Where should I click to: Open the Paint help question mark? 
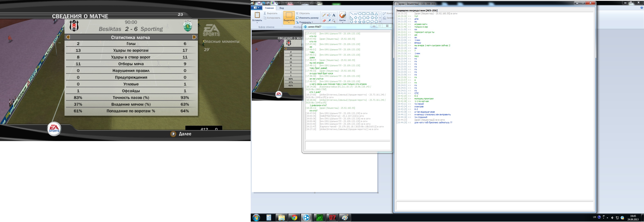642,8
